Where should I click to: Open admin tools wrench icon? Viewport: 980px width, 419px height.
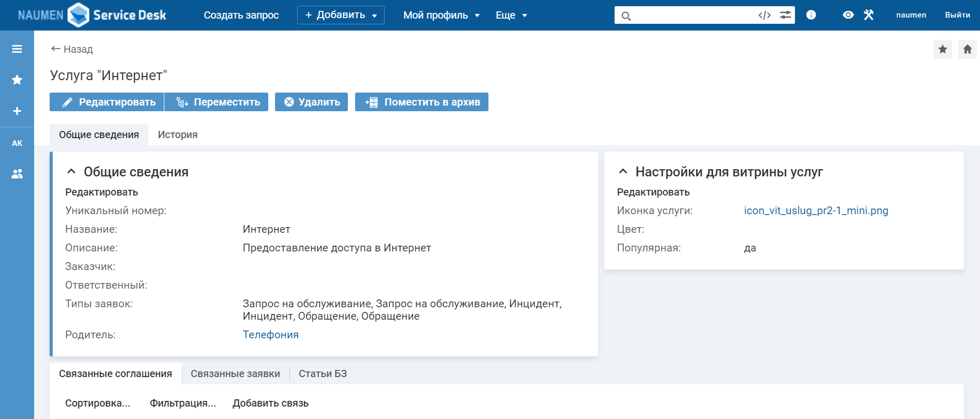[868, 15]
